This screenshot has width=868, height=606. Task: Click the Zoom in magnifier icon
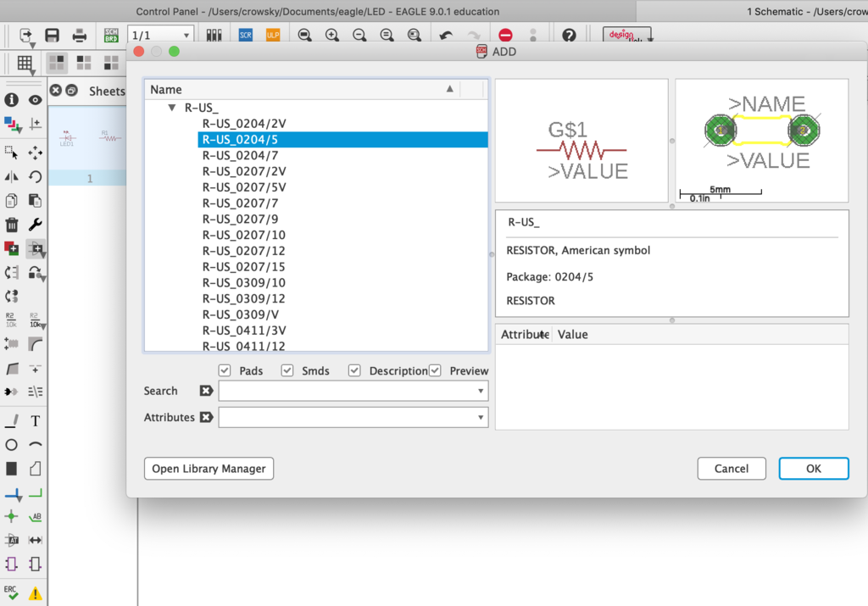pos(332,36)
